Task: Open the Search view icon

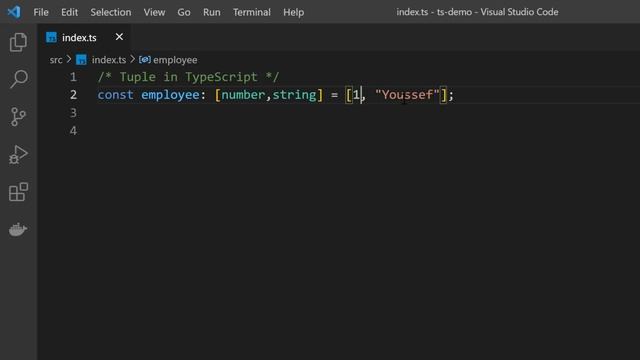Action: [18, 79]
